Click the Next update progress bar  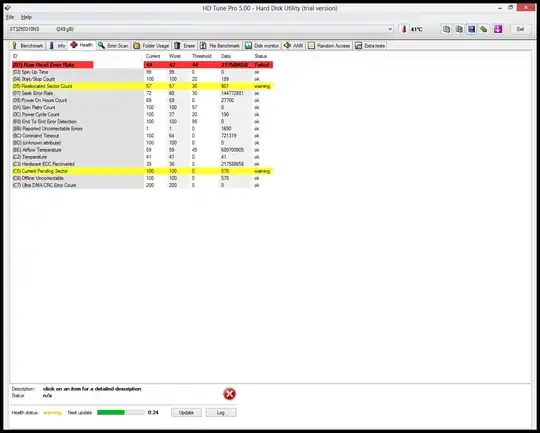click(x=121, y=412)
